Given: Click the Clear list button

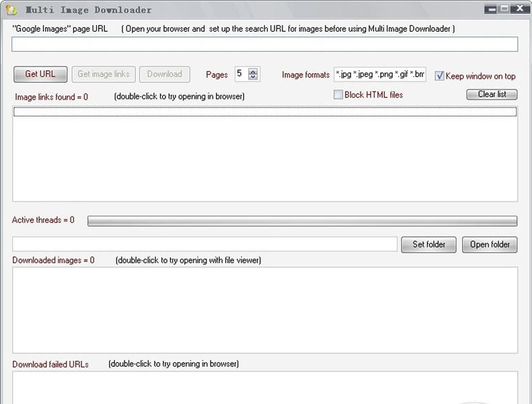Looking at the screenshot, I should 492,94.
